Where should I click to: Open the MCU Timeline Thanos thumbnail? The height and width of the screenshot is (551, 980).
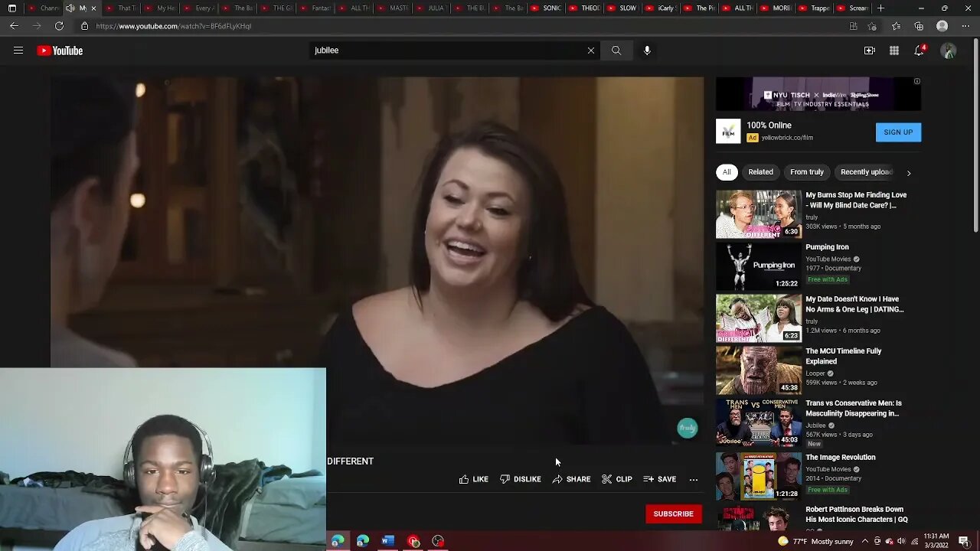[759, 370]
